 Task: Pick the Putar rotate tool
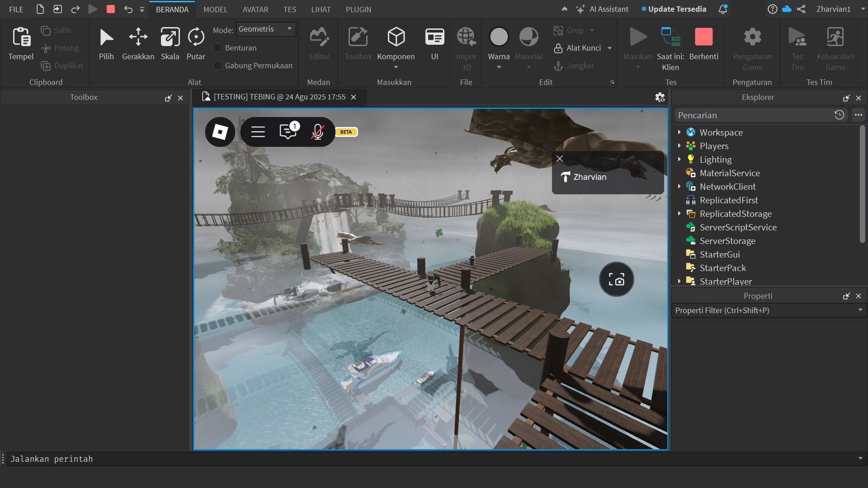[196, 43]
